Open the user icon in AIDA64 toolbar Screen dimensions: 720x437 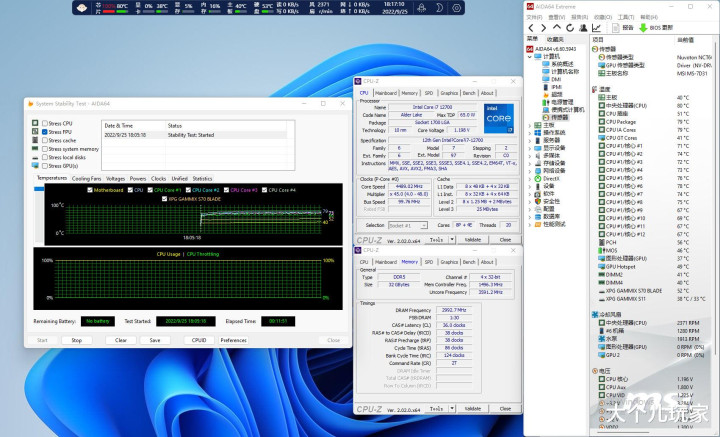[583, 28]
